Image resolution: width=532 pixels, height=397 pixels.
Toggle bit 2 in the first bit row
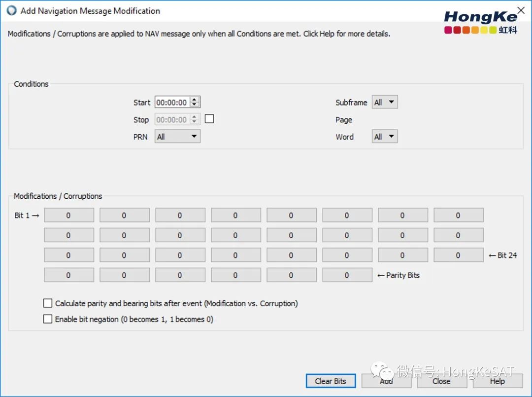[125, 216]
